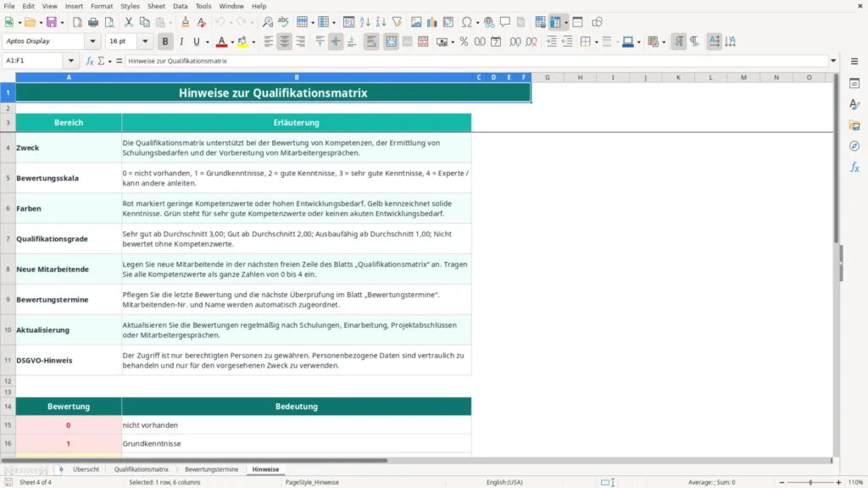The image size is (868, 488).
Task: Cut selection with the scissors icon
Action: (x=129, y=22)
